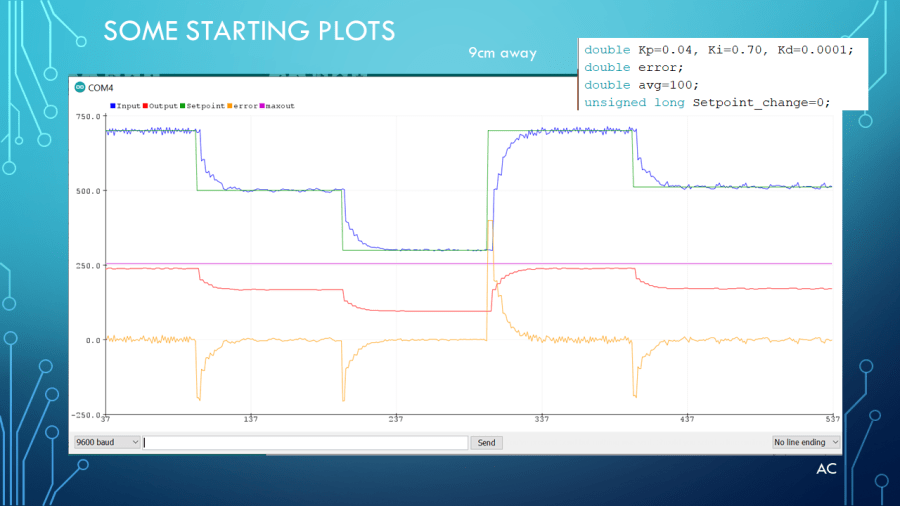Focus the serial message input field
The height and width of the screenshot is (506, 900).
pyautogui.click(x=305, y=442)
